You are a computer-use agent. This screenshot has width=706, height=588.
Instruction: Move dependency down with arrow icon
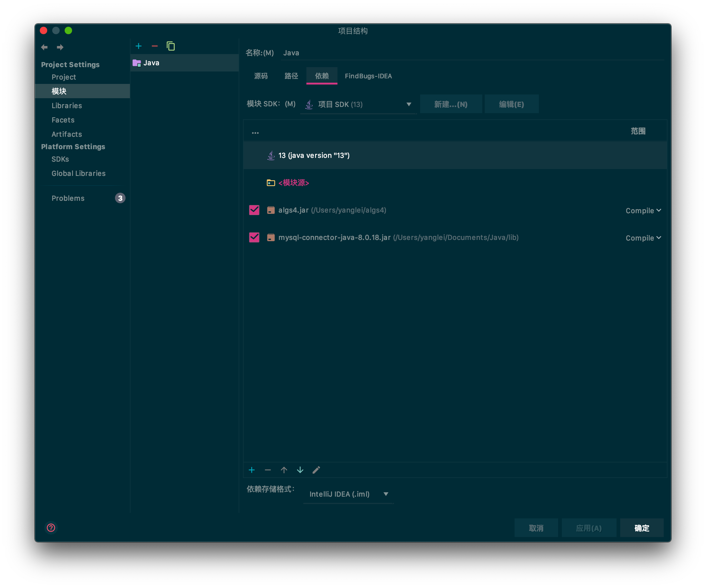click(300, 470)
